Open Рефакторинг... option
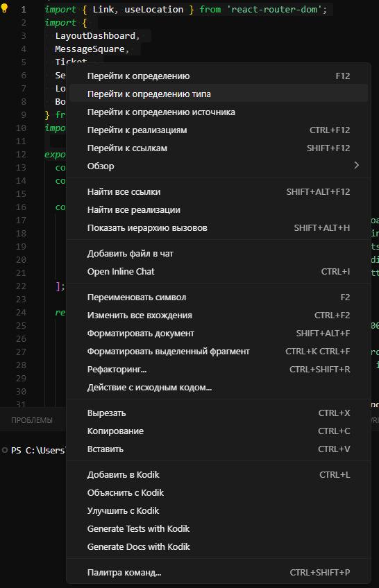Screen dimensions: 379x588 point(219,370)
